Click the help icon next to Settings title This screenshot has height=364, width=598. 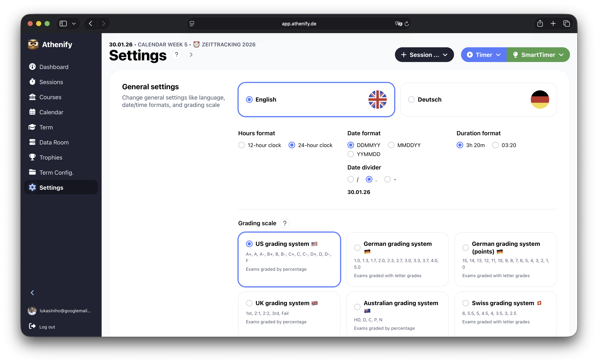tap(176, 55)
